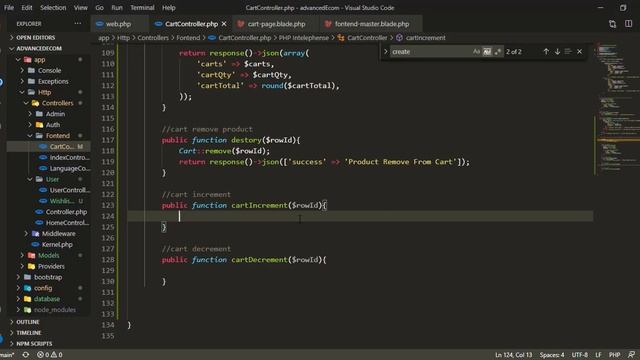Toggle Match Case in find widget
This screenshot has height=360, width=640.
pyautogui.click(x=476, y=51)
